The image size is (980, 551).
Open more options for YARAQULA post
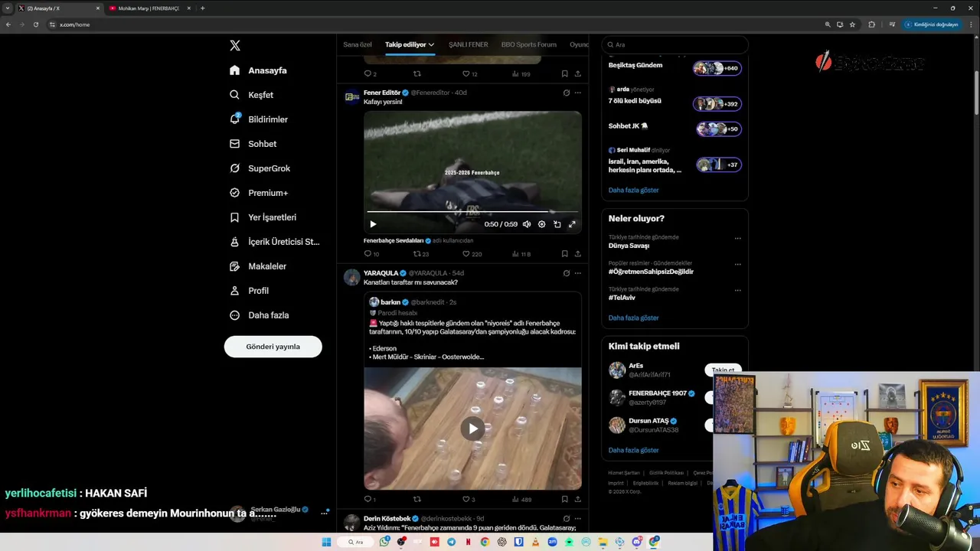pyautogui.click(x=577, y=273)
